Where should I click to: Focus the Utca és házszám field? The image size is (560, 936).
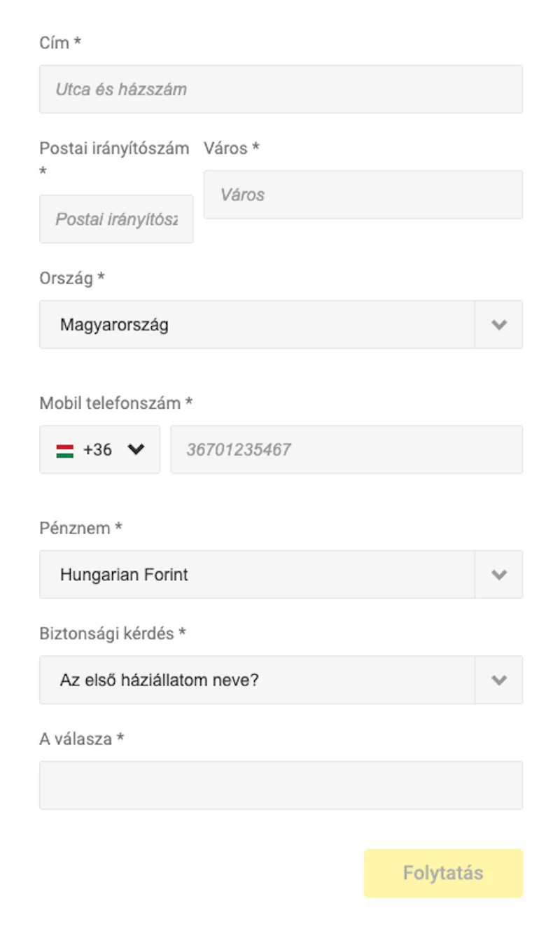281,90
